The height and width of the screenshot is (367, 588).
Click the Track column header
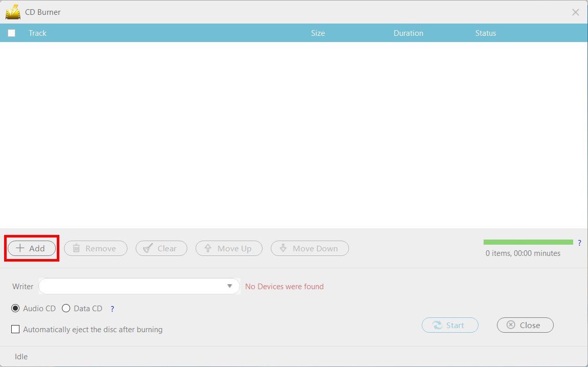[x=37, y=33]
